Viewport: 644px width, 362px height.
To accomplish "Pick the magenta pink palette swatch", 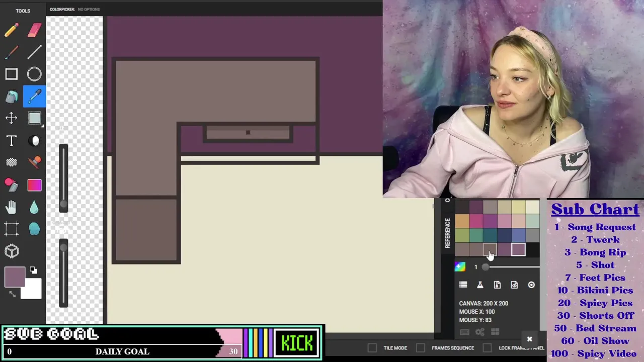I will (476, 221).
